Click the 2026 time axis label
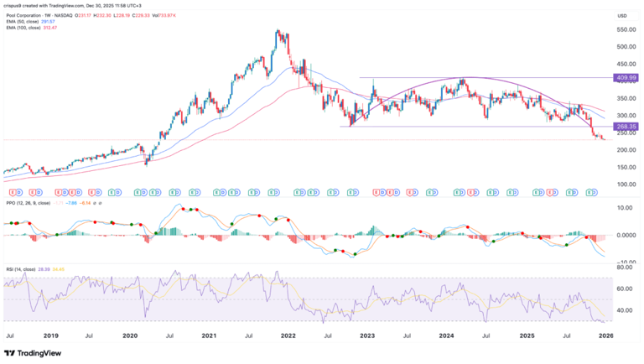 pos(606,336)
